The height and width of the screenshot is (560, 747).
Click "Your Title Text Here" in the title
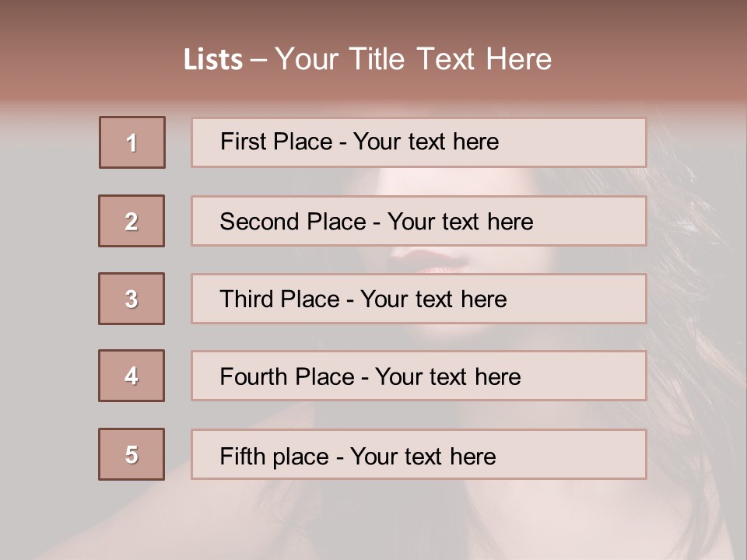click(x=413, y=59)
